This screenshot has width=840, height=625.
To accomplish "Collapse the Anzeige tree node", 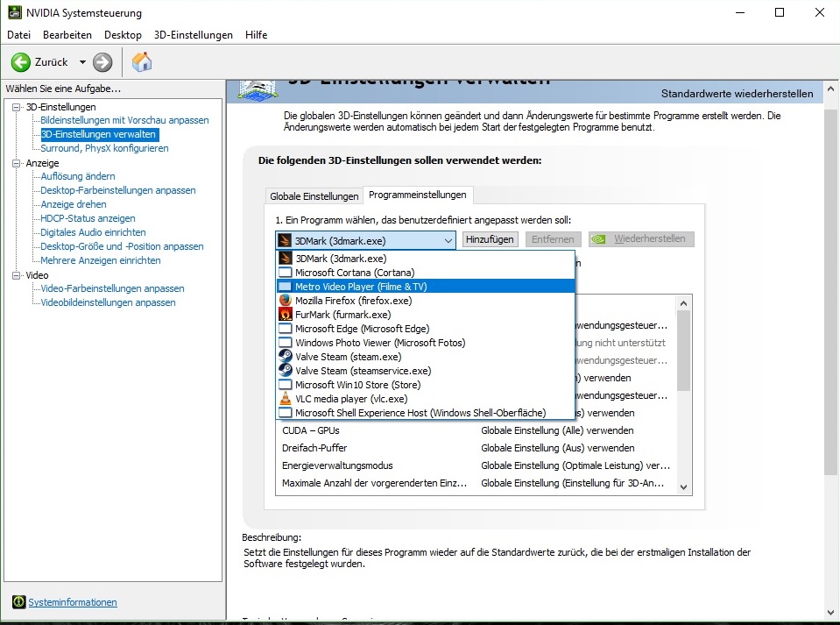I will pos(16,163).
